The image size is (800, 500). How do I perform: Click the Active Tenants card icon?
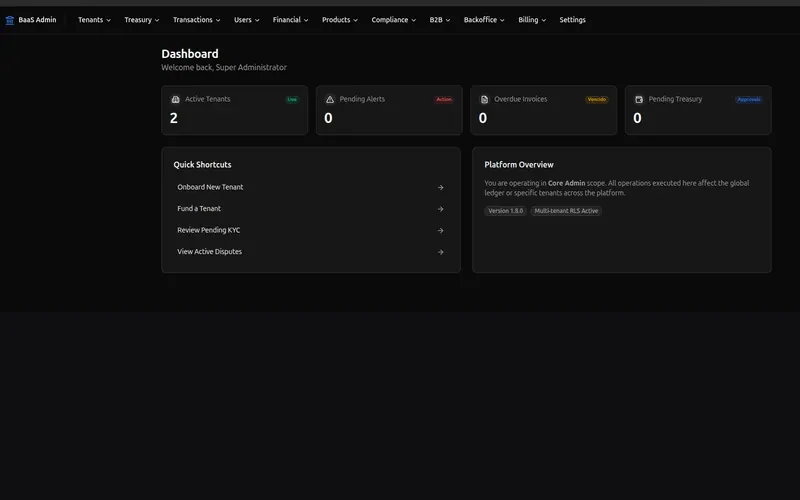click(176, 99)
